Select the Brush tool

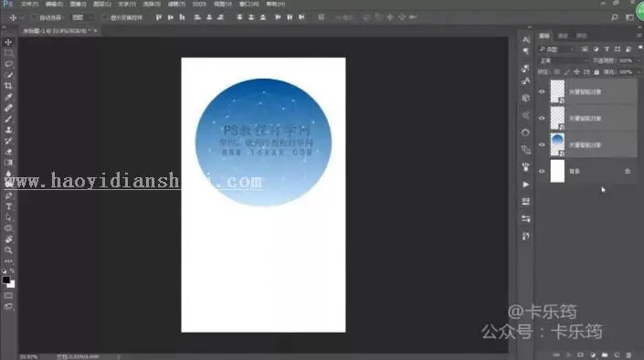click(8, 119)
